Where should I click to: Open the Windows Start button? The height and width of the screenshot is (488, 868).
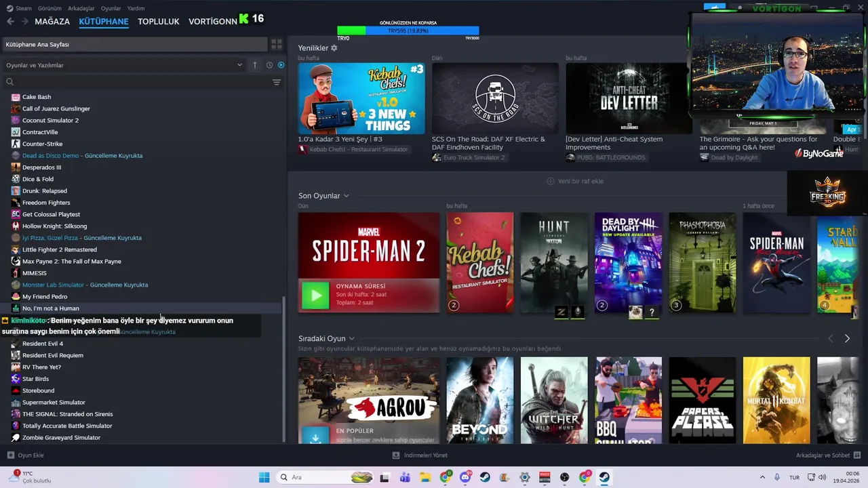[x=264, y=477]
